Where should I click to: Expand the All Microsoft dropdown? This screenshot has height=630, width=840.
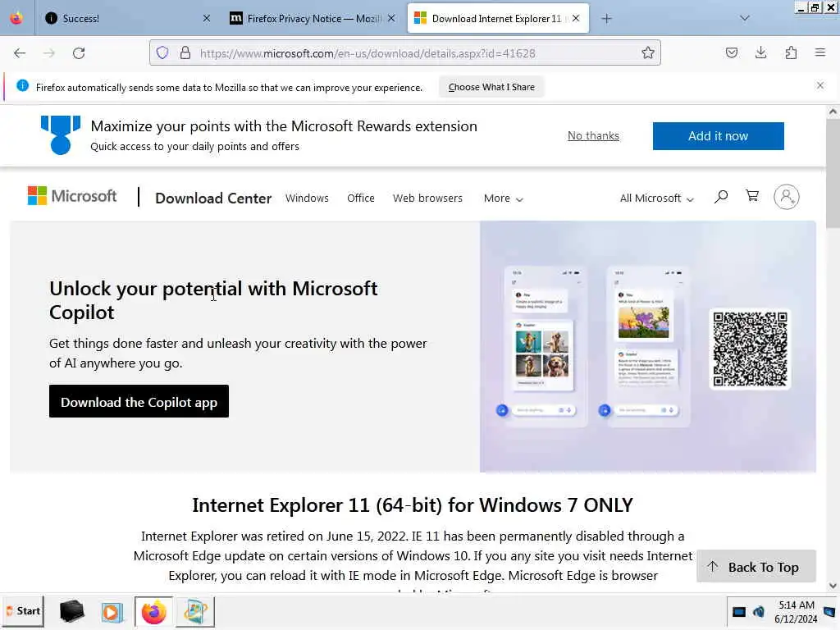656,199
